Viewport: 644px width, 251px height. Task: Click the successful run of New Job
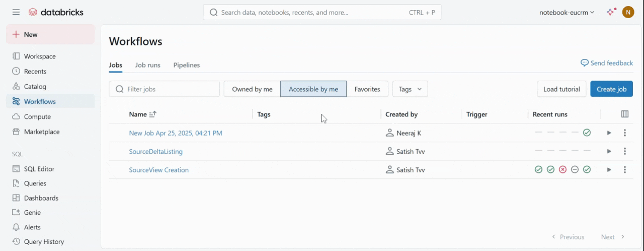[x=587, y=133]
